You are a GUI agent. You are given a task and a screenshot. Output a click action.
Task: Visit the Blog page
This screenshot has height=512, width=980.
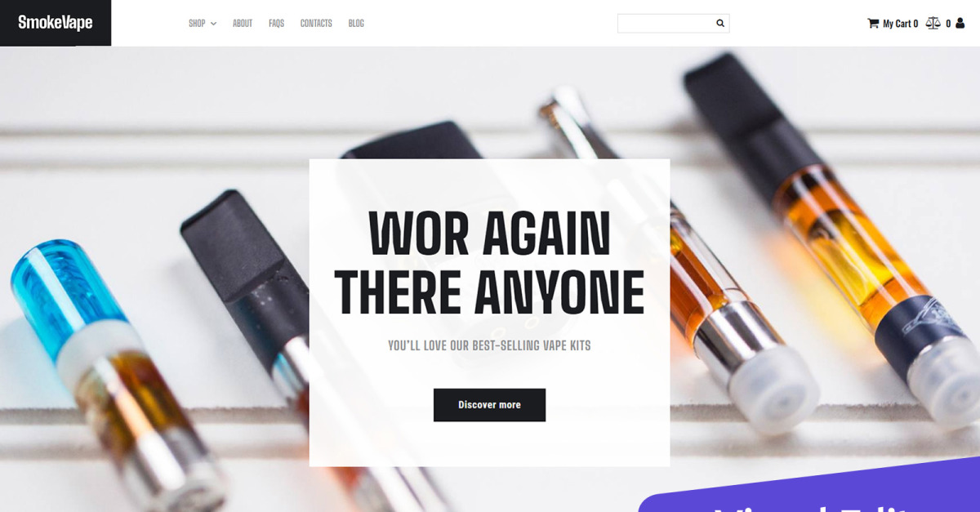(356, 24)
